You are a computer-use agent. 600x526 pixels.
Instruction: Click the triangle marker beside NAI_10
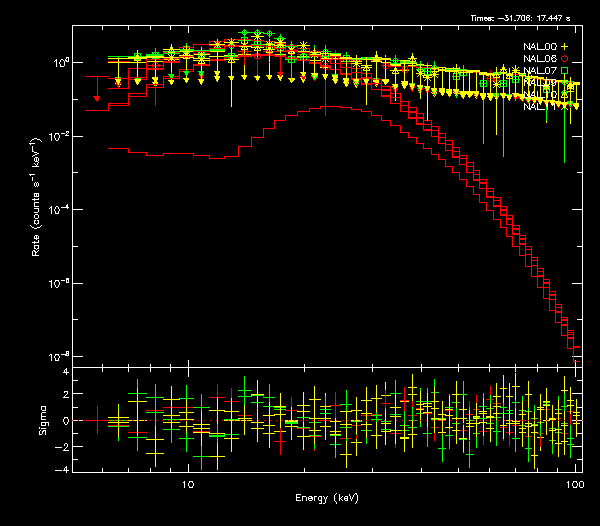click(564, 95)
